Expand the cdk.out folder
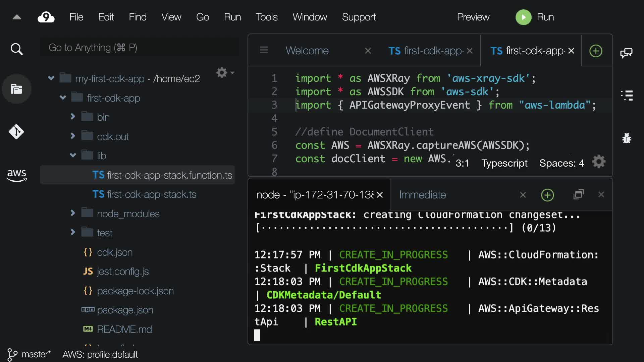This screenshot has width=644, height=362. point(73,136)
